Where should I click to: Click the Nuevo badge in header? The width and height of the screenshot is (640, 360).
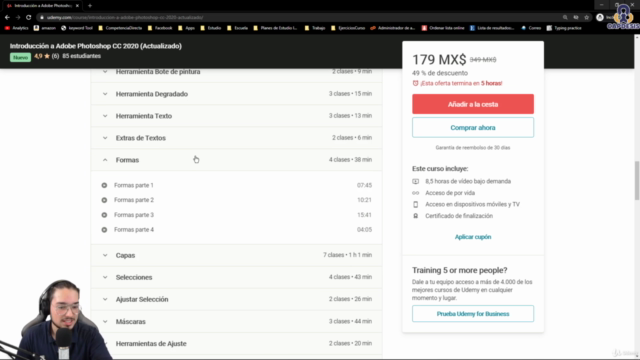click(x=20, y=57)
